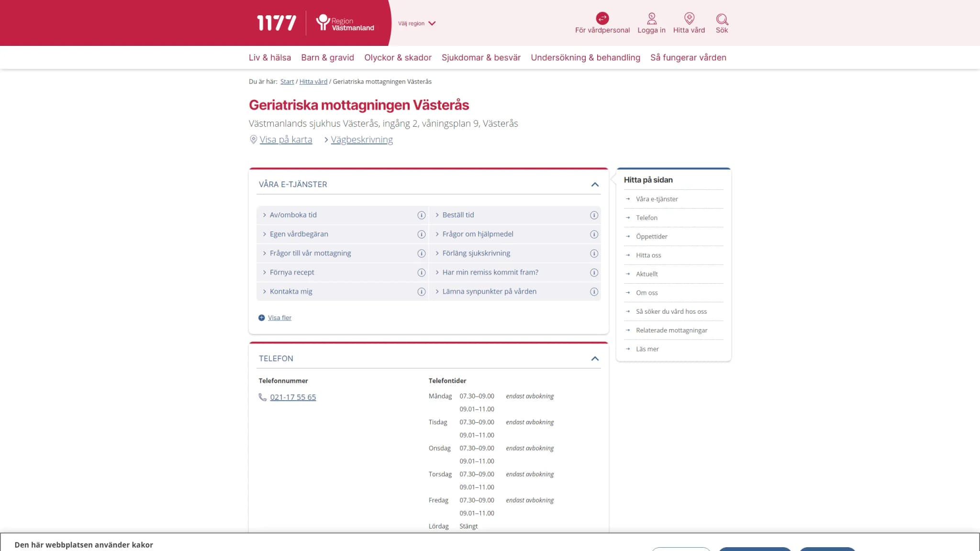
Task: Click info icon for Lämna synpunkter på vården
Action: tap(594, 292)
